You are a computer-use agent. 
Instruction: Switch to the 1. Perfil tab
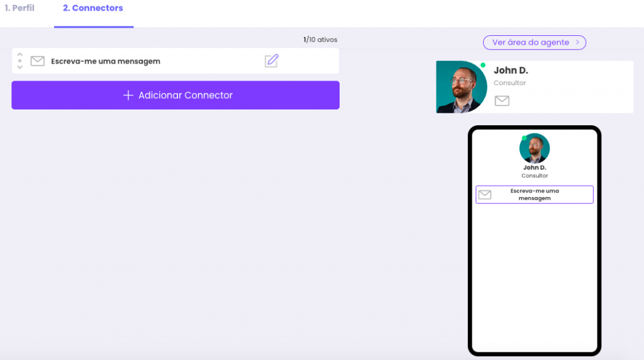point(19,8)
